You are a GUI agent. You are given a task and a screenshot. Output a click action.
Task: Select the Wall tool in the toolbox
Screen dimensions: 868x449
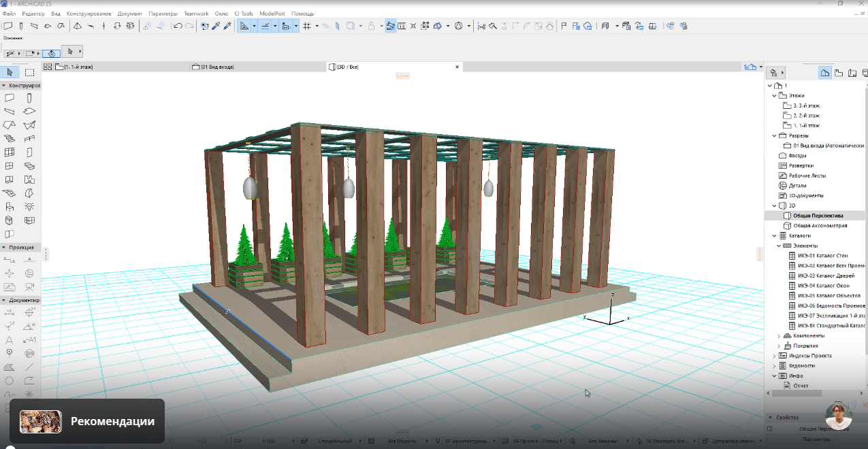[x=10, y=98]
